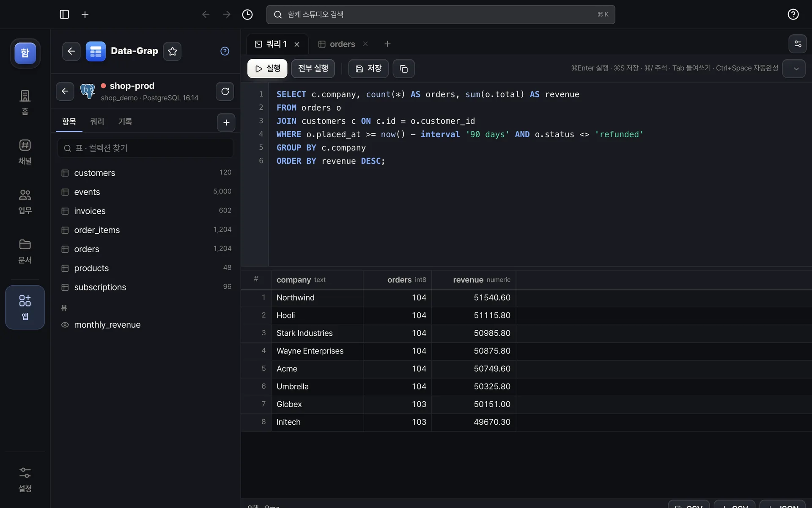Open the help icon at the top right
Screen dimensions: 812x508
(x=793, y=14)
